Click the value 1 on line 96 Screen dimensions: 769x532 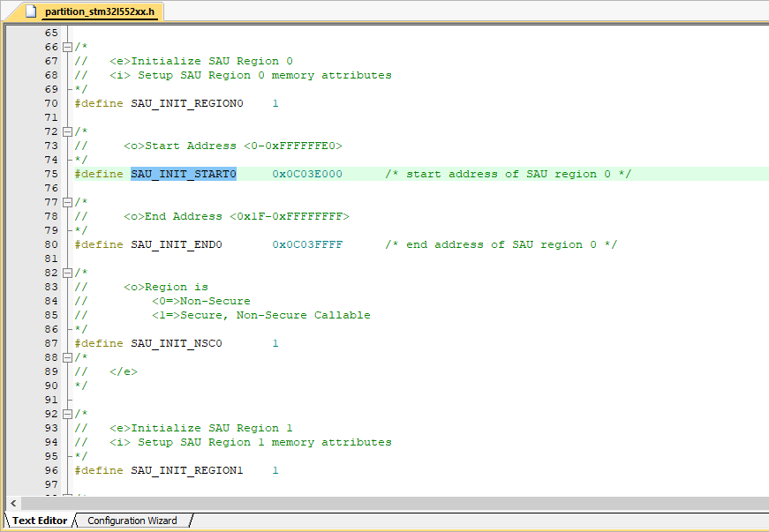(275, 470)
